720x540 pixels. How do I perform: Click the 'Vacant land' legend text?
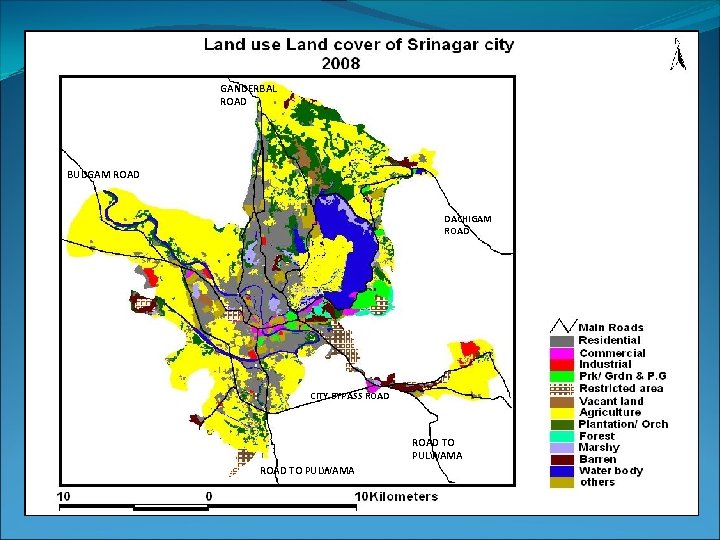(x=611, y=401)
